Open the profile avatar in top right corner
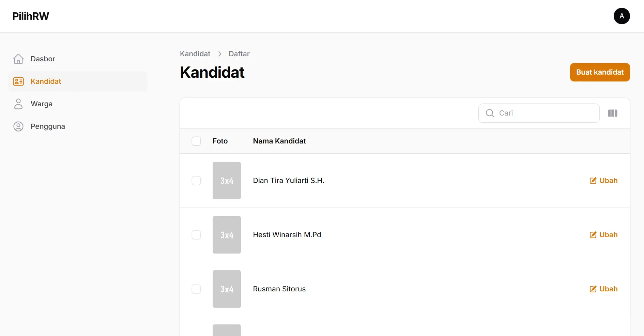The image size is (644, 336). pyautogui.click(x=622, y=16)
